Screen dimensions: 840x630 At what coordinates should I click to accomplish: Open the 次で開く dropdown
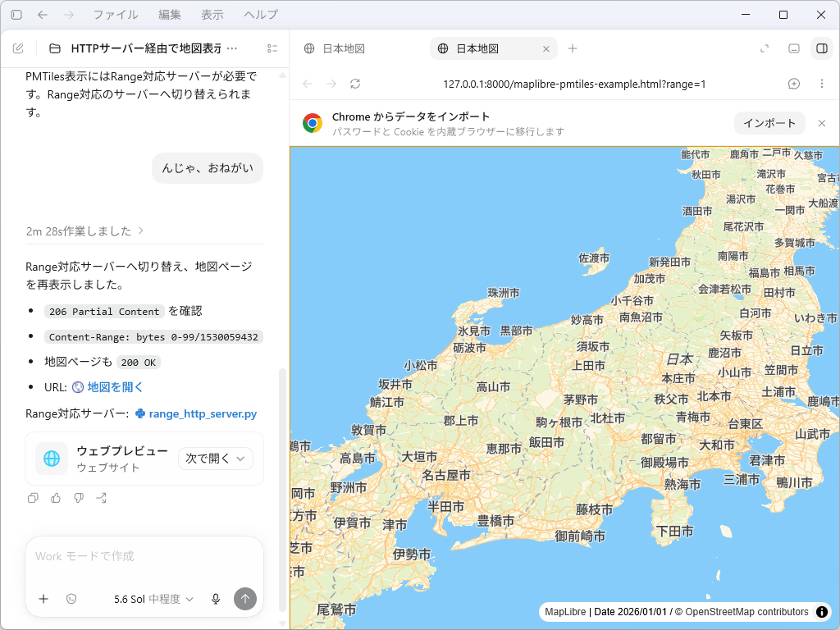[216, 459]
